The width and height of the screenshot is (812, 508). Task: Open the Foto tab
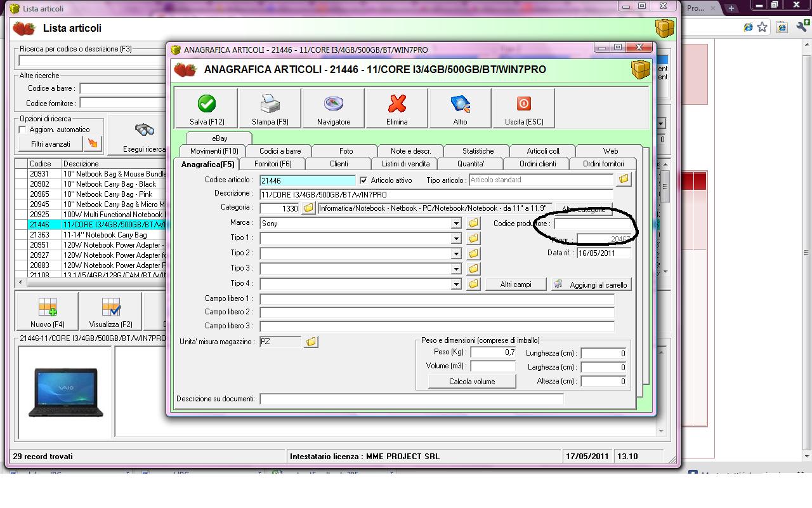tap(346, 151)
